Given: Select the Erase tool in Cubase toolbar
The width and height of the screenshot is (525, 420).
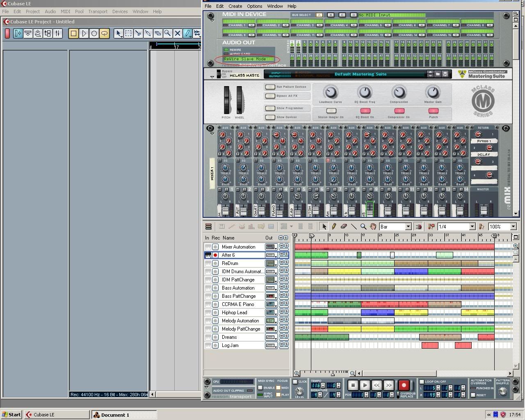Looking at the screenshot, I should coord(158,33).
